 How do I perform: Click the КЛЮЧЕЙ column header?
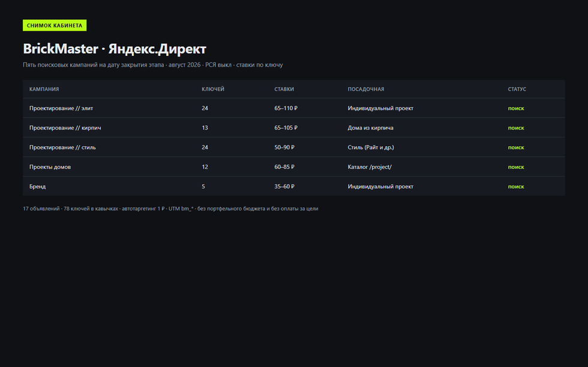tap(212, 89)
